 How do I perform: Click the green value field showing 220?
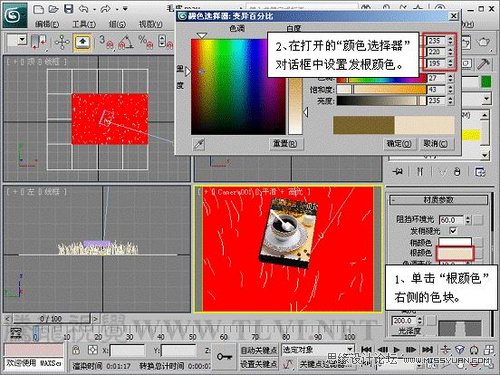[x=436, y=52]
